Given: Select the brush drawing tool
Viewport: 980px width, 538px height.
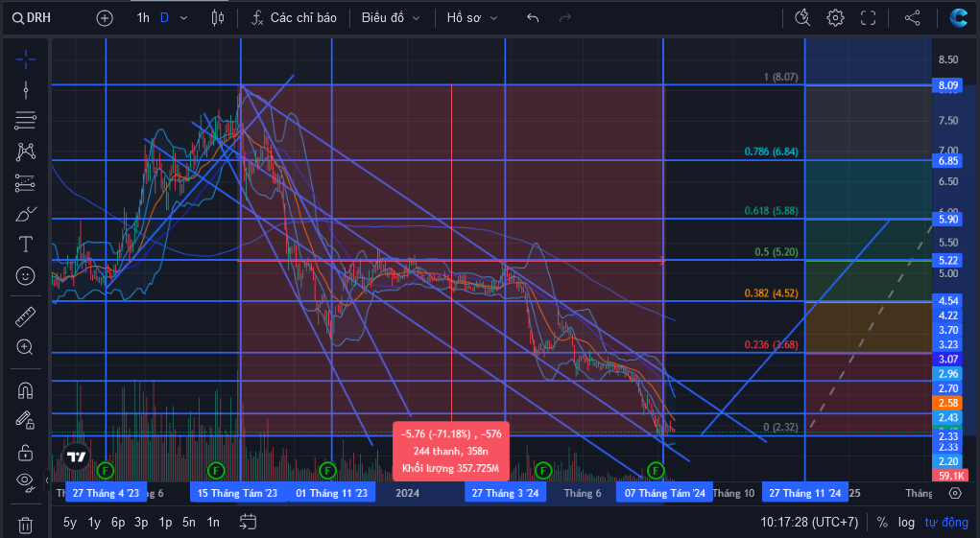Looking at the screenshot, I should 26,214.
